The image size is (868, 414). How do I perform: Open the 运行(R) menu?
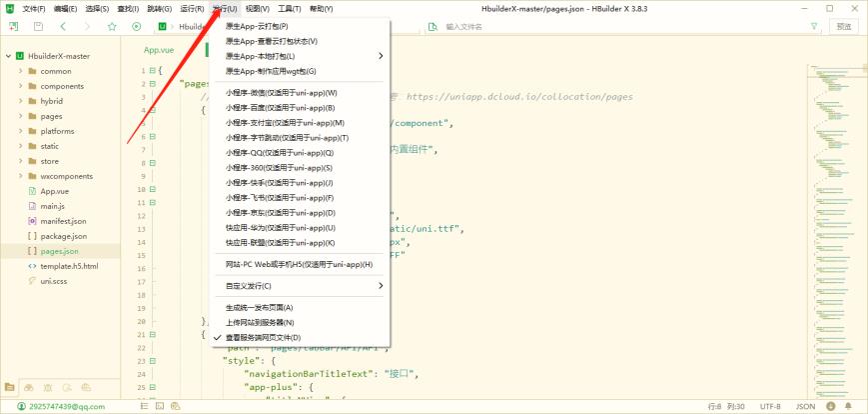coord(192,9)
